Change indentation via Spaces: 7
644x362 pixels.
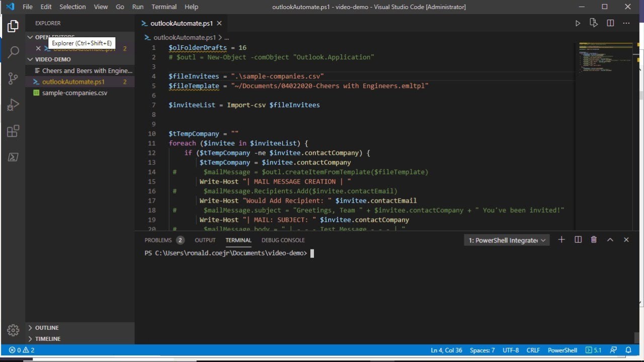tap(482, 350)
